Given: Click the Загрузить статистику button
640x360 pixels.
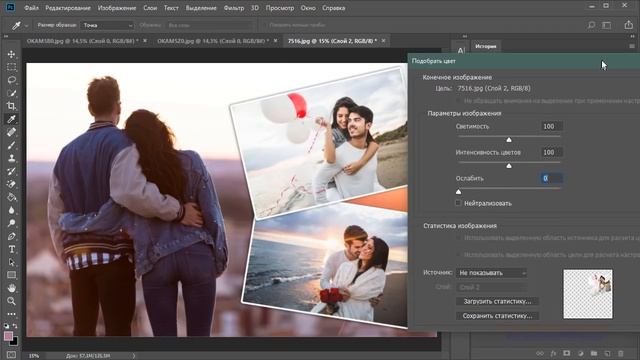Looking at the screenshot, I should tap(497, 301).
